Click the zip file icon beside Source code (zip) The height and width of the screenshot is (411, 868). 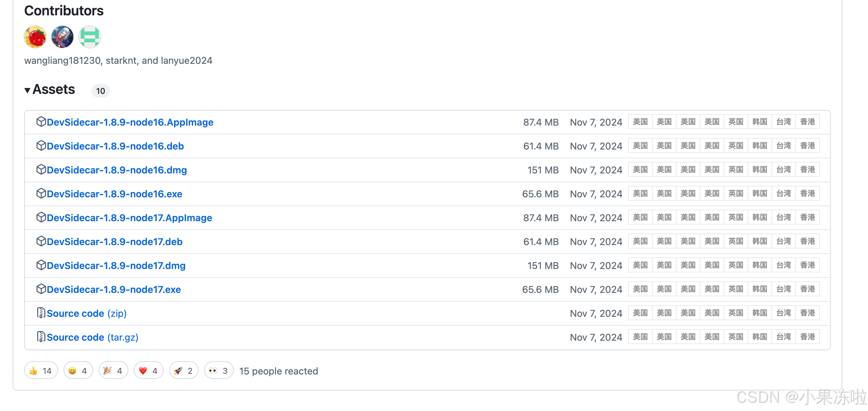coord(41,313)
